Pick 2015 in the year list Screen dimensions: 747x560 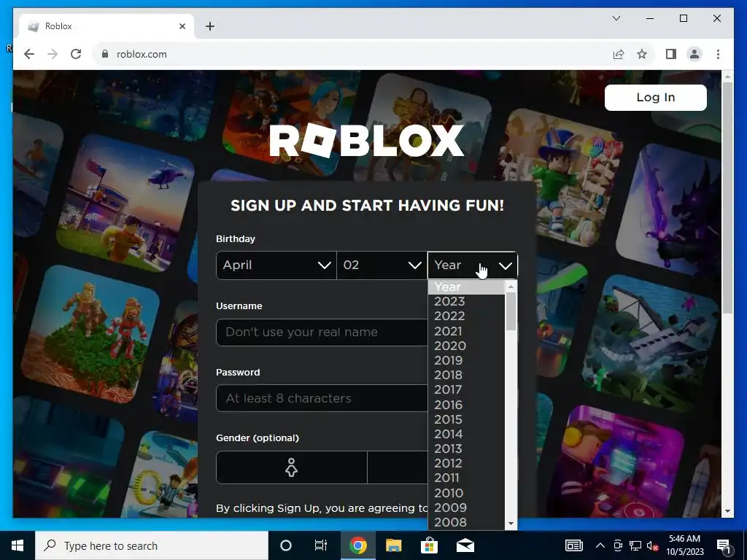(x=466, y=419)
